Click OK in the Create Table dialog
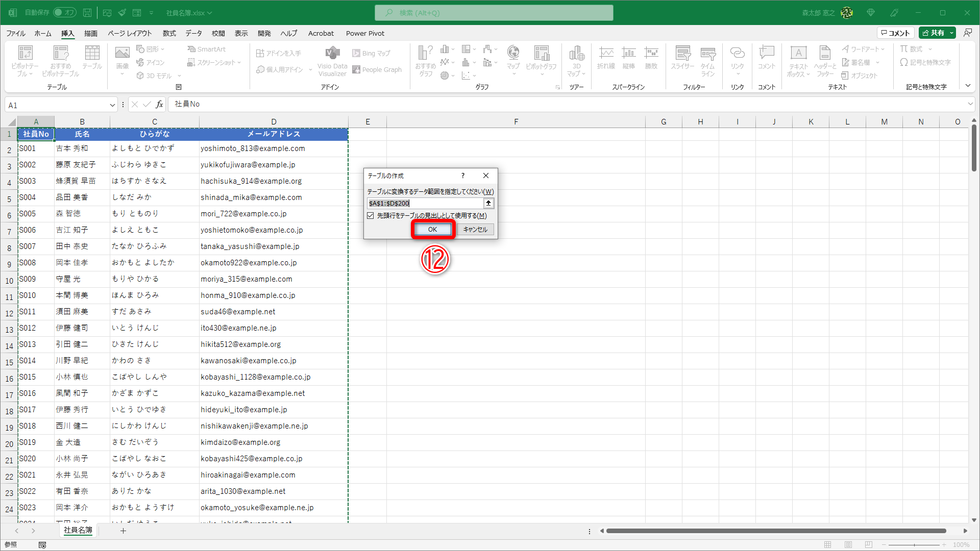 pos(432,230)
